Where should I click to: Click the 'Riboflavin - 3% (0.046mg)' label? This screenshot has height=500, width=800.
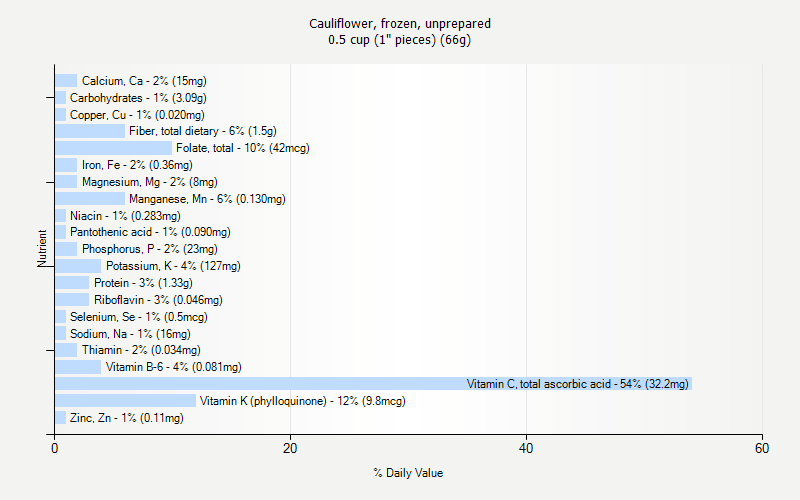click(x=158, y=299)
